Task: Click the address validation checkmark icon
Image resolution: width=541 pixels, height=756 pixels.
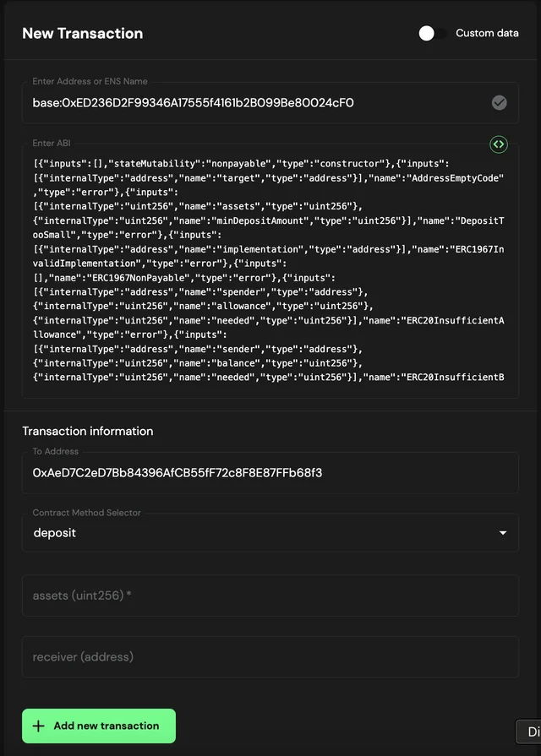Action: 498,102
